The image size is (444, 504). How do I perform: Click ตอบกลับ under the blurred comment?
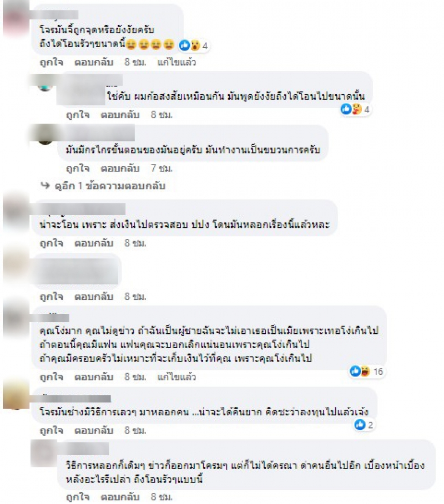tap(94, 297)
